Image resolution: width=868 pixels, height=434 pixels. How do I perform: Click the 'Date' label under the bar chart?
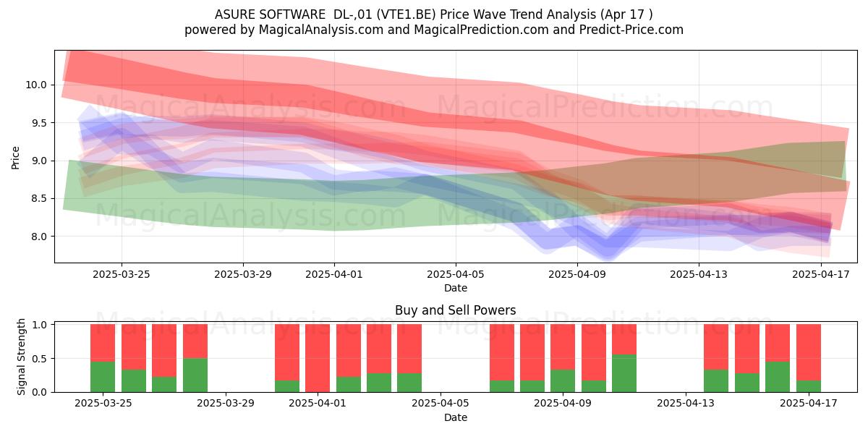coord(456,417)
